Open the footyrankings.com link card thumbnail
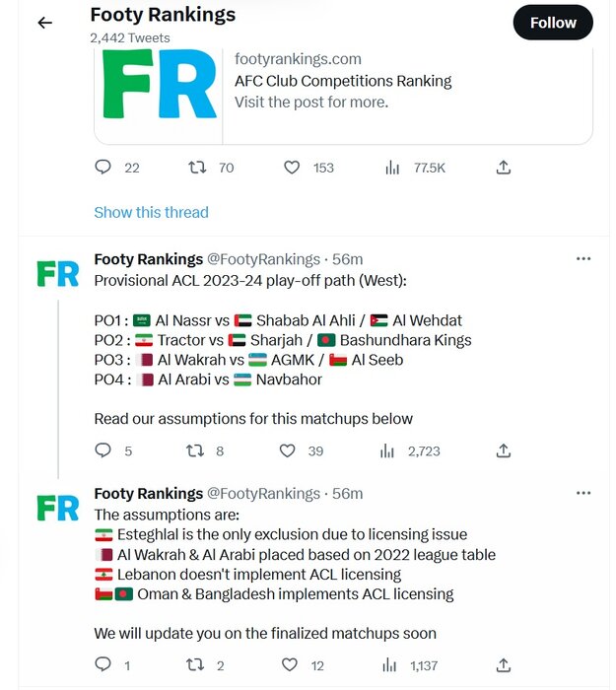 159,85
